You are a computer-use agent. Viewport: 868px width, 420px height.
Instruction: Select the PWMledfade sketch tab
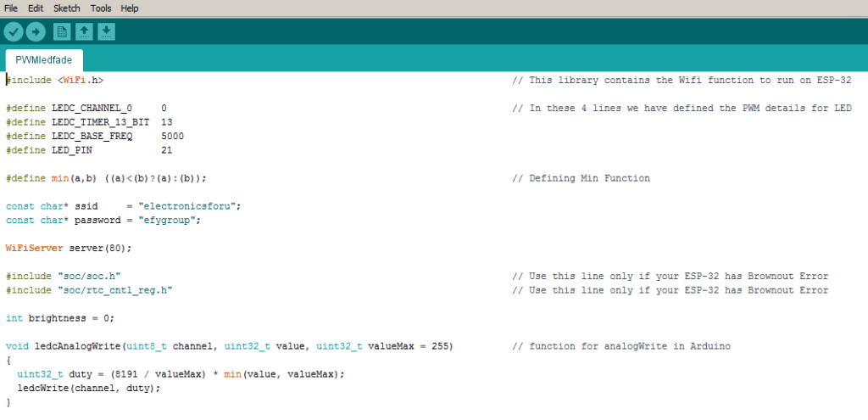point(44,60)
